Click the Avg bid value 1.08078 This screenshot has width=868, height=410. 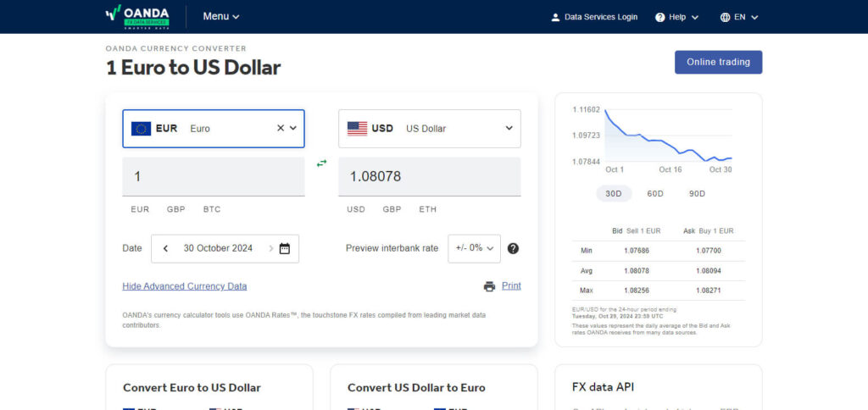tap(636, 270)
